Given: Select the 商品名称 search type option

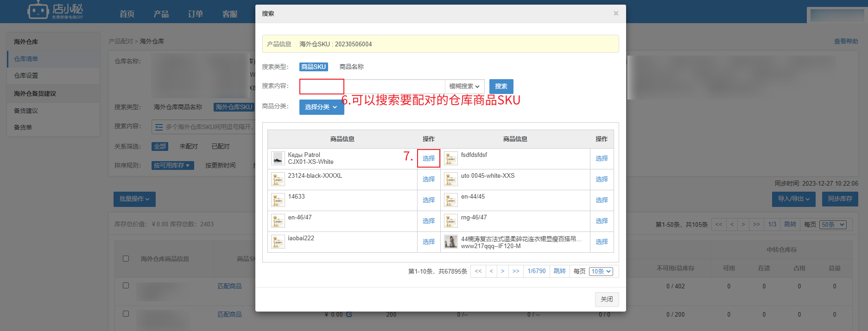Looking at the screenshot, I should pyautogui.click(x=351, y=67).
